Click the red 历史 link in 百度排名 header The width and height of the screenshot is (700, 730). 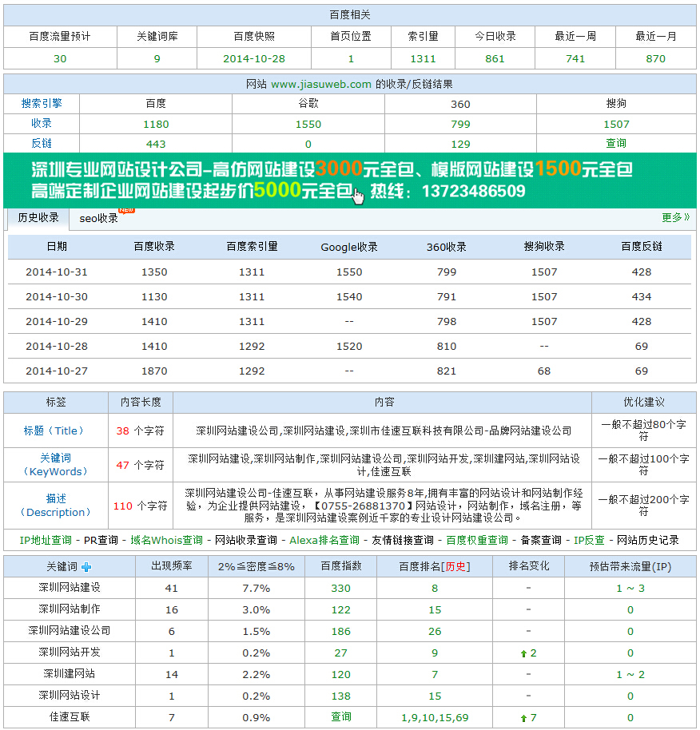pyautogui.click(x=455, y=567)
